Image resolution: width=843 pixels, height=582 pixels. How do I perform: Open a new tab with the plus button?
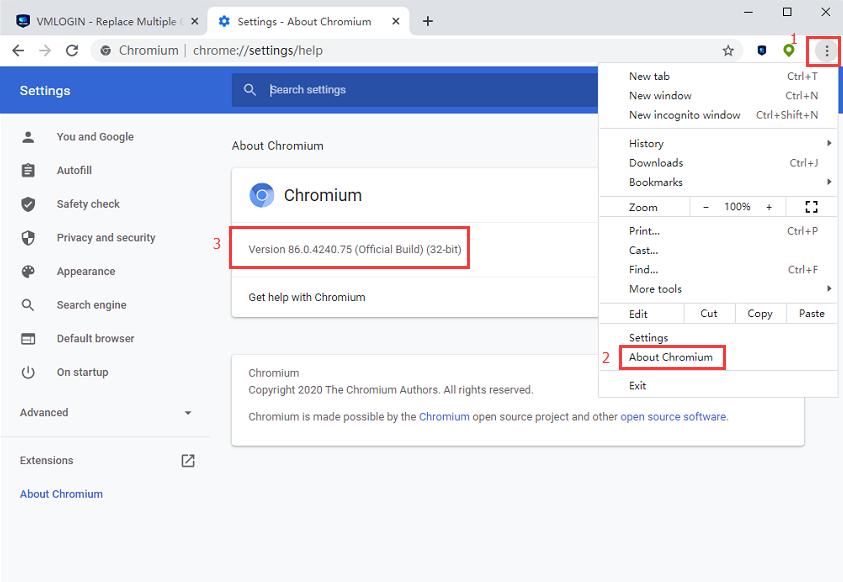[427, 21]
